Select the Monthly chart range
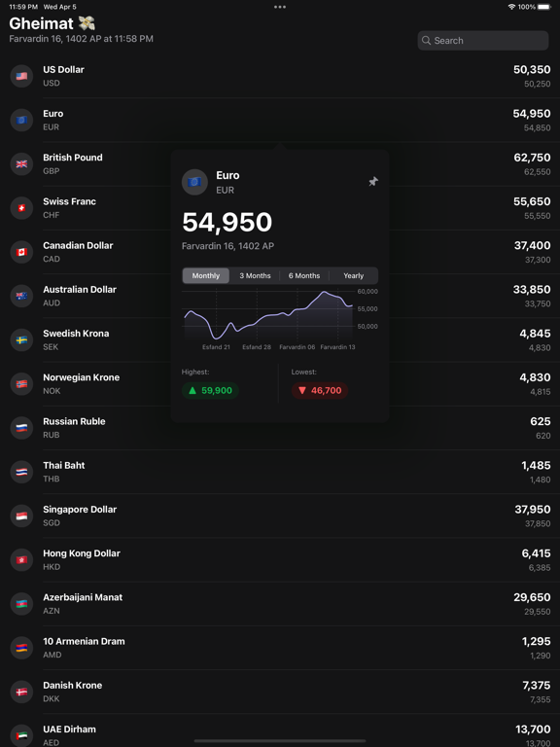Viewport: 560px width, 747px height. click(206, 275)
